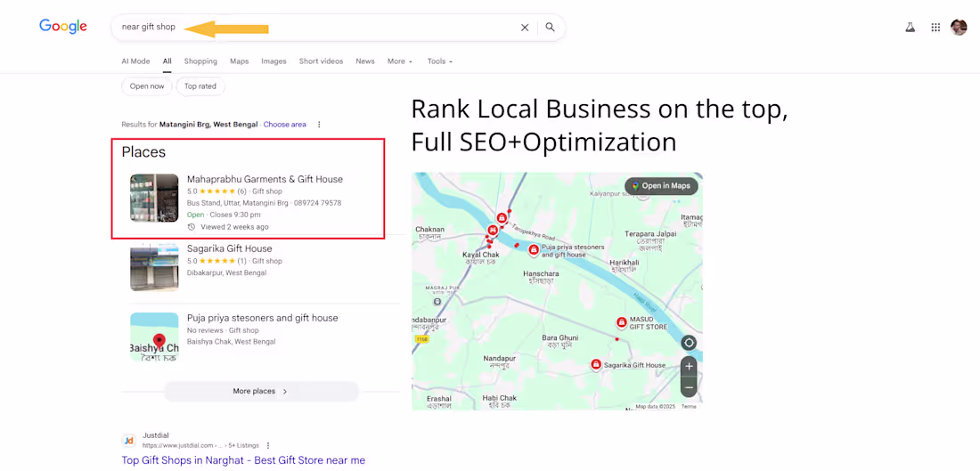The image size is (980, 471).
Task: Select the All tab
Action: [x=167, y=61]
